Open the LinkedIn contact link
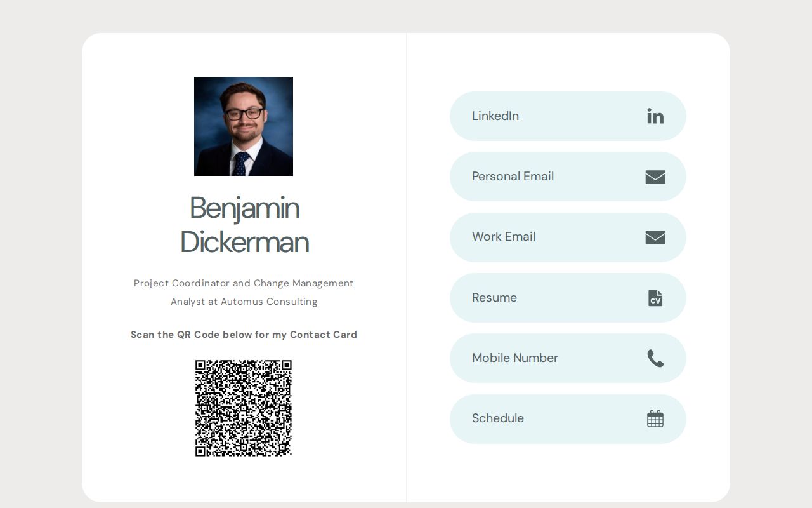This screenshot has width=812, height=508. [568, 116]
